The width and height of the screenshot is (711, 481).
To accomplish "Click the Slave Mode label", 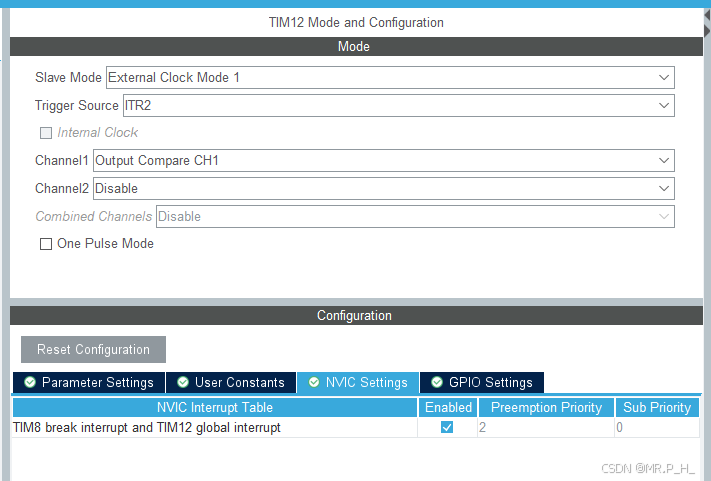I will [x=68, y=78].
